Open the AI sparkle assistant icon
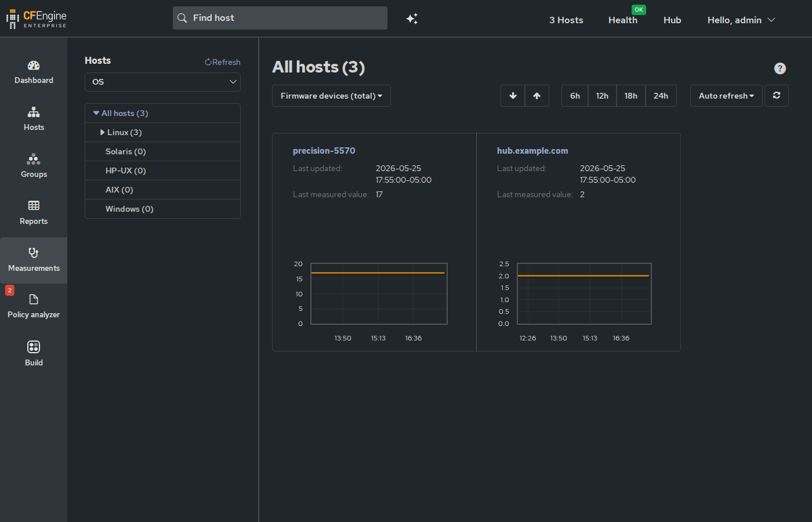Screen dimensions: 812x522 (x=412, y=19)
